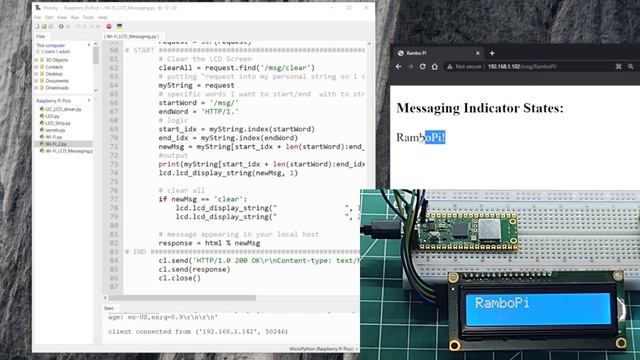Open the View menu in Thonny
This screenshot has width=640, height=360.
tap(62, 18)
